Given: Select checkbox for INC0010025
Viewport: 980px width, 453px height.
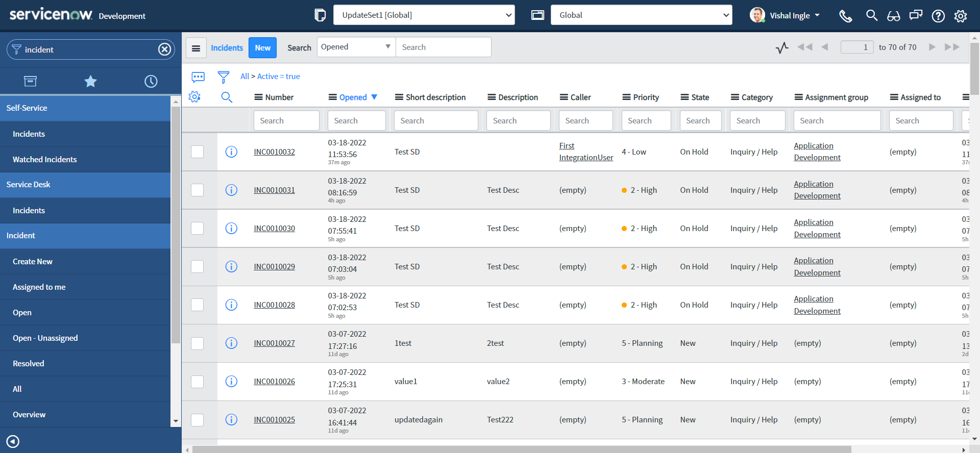Looking at the screenshot, I should tap(198, 420).
